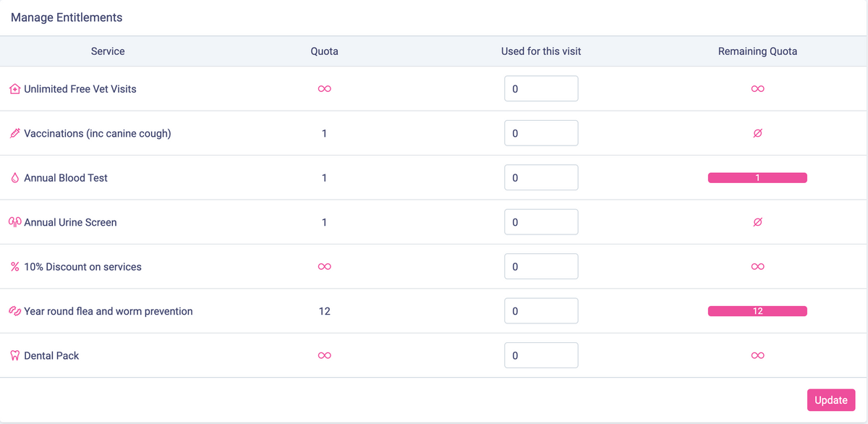Click the used field for Annual Urine Screen
The image size is (868, 424).
[541, 222]
